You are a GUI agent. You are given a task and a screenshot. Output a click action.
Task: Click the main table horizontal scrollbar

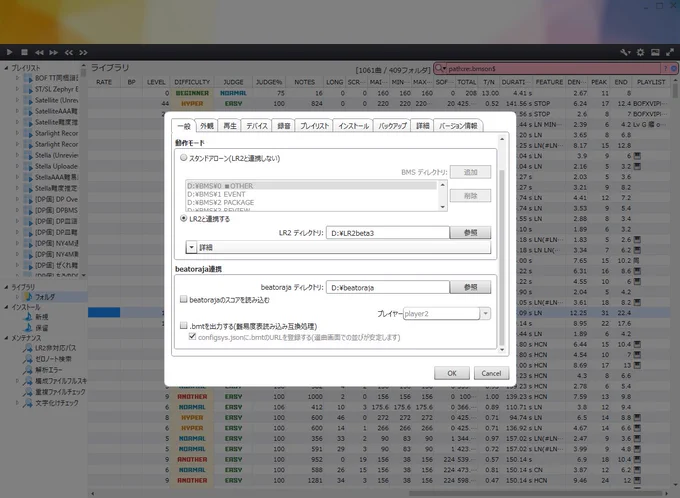(535, 493)
